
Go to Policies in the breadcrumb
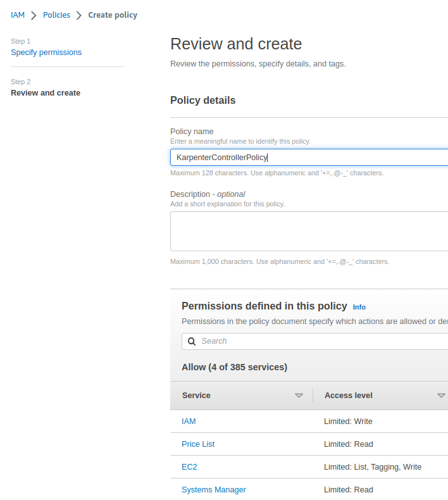tap(56, 15)
